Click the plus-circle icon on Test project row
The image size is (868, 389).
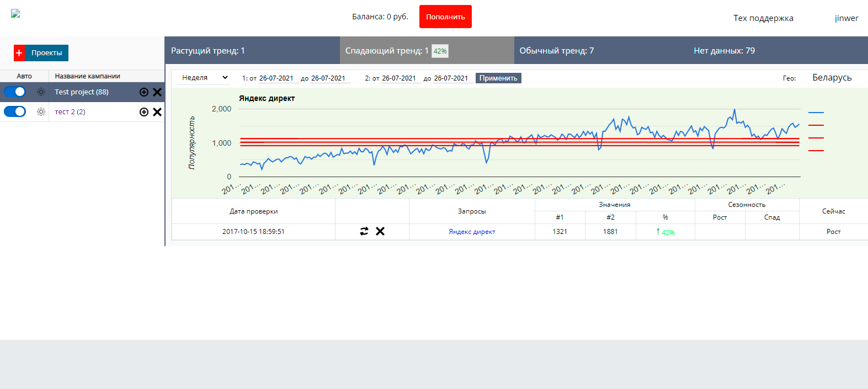[144, 92]
